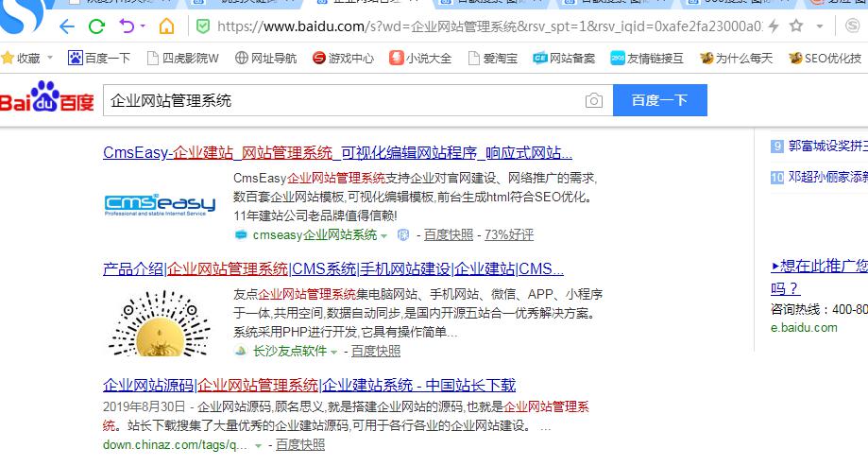Expand dropdown arrow beside cmseasy企业网站系统
868x466 pixels.
[384, 234]
